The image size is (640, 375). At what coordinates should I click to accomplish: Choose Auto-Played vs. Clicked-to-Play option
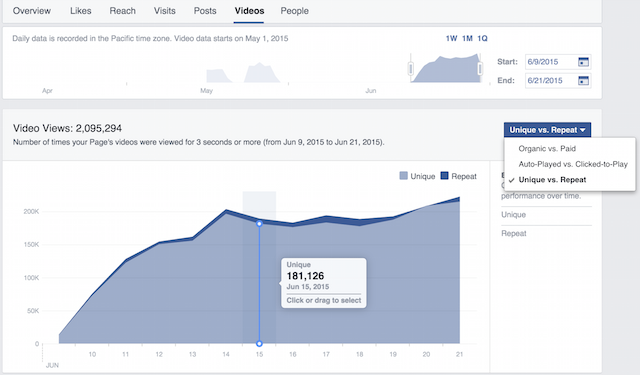click(x=573, y=164)
